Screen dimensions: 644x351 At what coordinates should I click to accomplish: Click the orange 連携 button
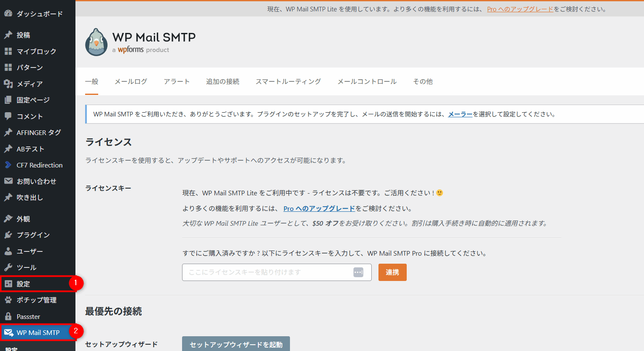(392, 272)
